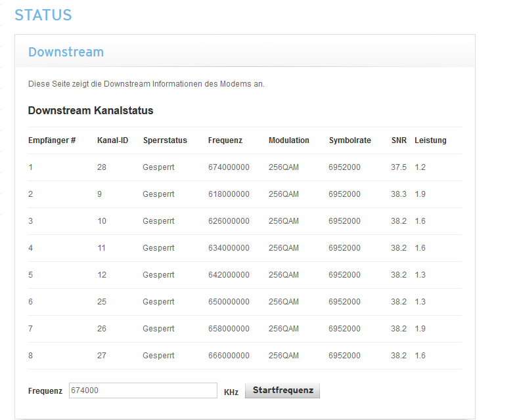Click the Downstream Kanalstatus table title
The image size is (517, 420).
(x=91, y=110)
